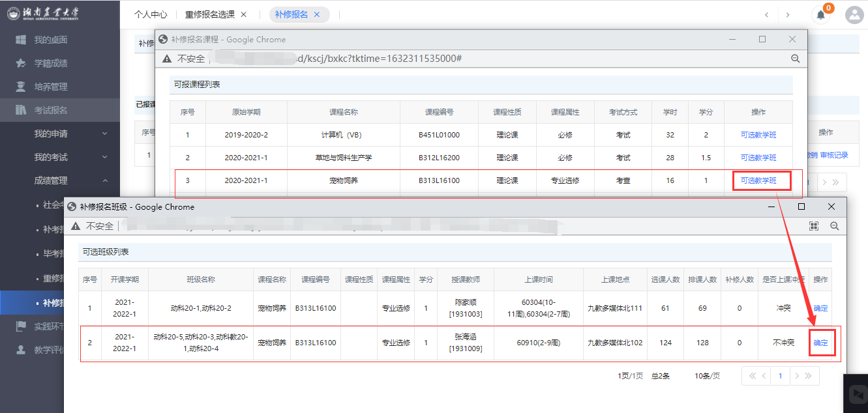Click the QR code icon in 补修报名班级 window
Image resolution: width=868 pixels, height=413 pixels.
[814, 226]
